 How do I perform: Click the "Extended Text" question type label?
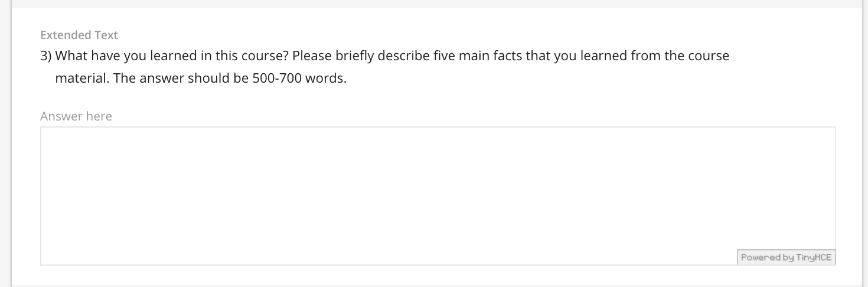79,35
